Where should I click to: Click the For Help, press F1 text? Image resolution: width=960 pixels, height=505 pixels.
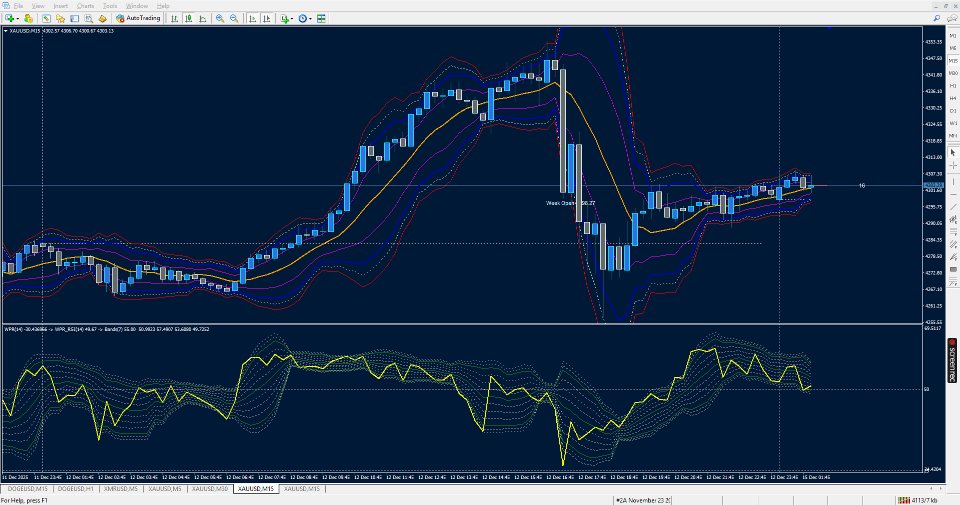[x=24, y=500]
